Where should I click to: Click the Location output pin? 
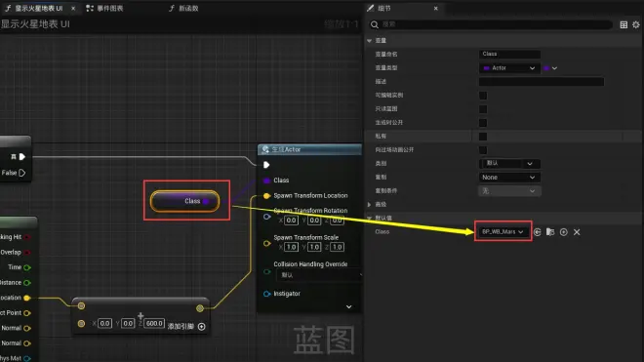(x=27, y=298)
